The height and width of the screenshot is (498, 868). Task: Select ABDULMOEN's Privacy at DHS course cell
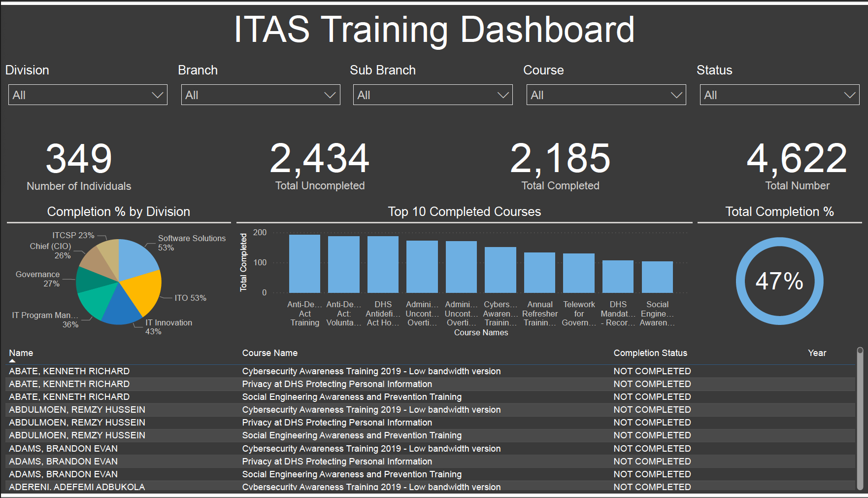pyautogui.click(x=337, y=423)
